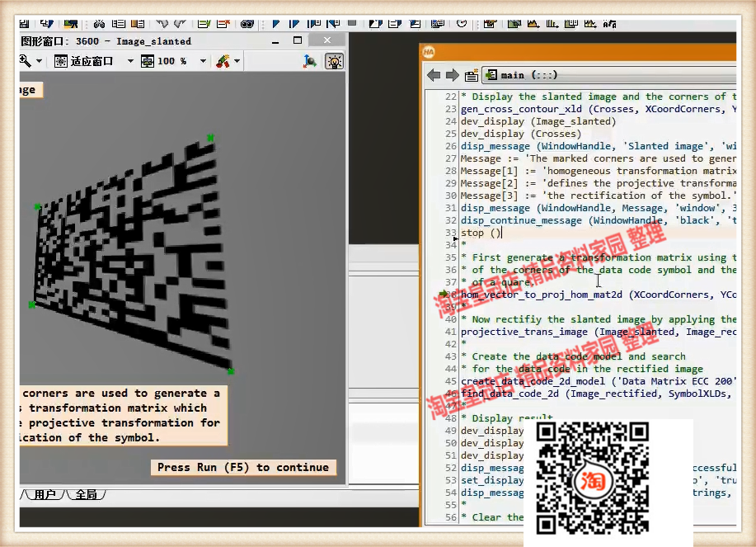Expand the paint brush dropdown arrow
The image size is (756, 547).
pos(237,61)
